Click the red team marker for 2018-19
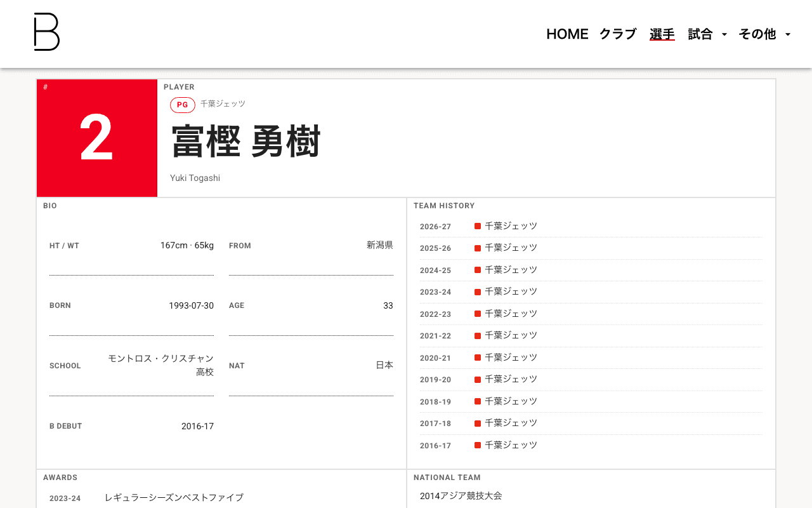This screenshot has width=812, height=508. click(478, 401)
